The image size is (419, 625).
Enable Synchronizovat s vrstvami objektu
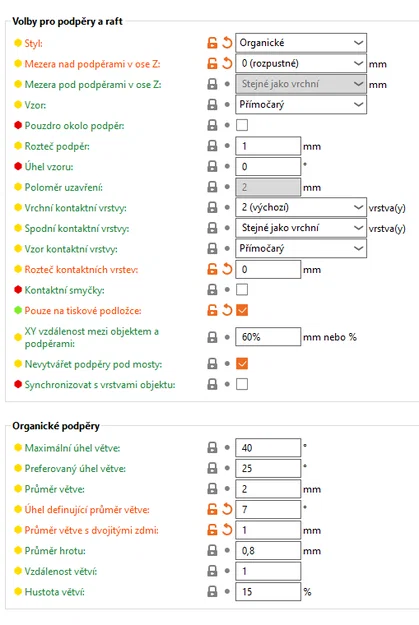click(x=242, y=384)
